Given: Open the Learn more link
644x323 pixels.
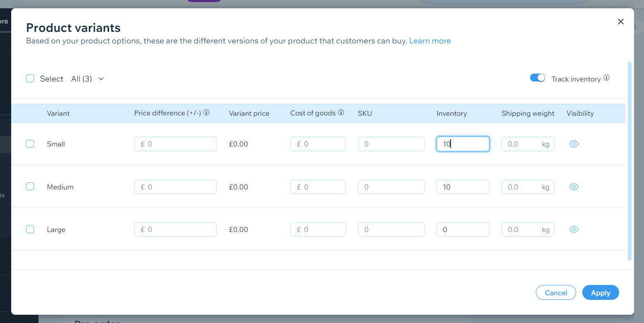Looking at the screenshot, I should click(x=430, y=41).
